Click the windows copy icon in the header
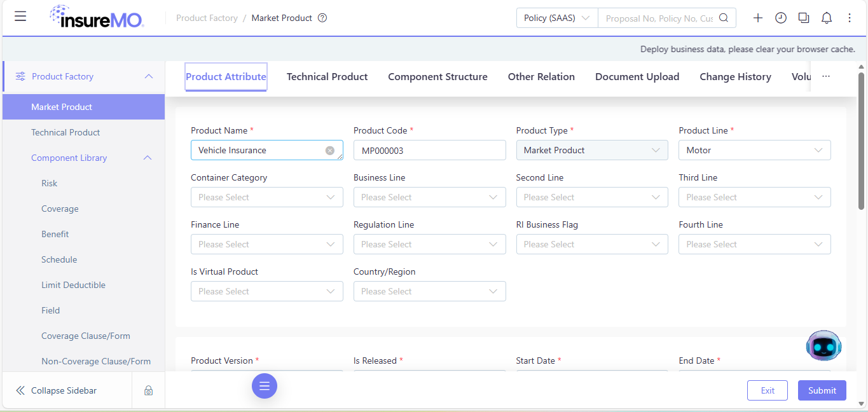Viewport: 868px width, 412px height. 804,18
